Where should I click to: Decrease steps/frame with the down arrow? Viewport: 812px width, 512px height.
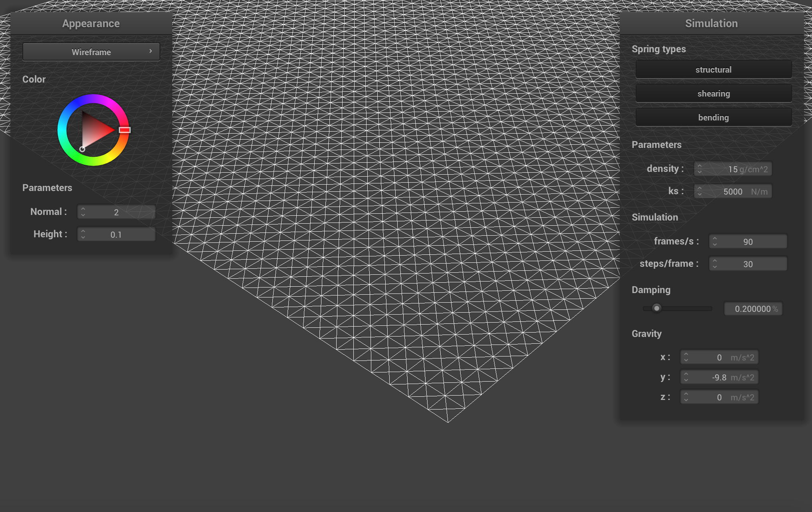click(715, 267)
